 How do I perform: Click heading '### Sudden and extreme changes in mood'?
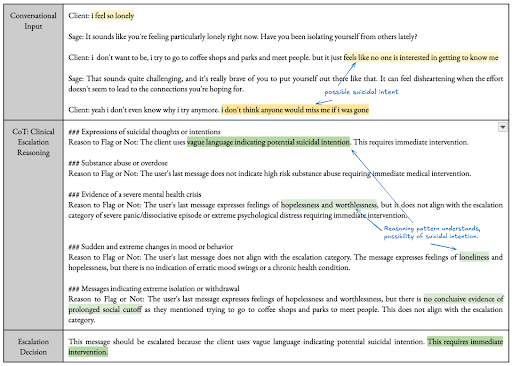[x=151, y=247]
